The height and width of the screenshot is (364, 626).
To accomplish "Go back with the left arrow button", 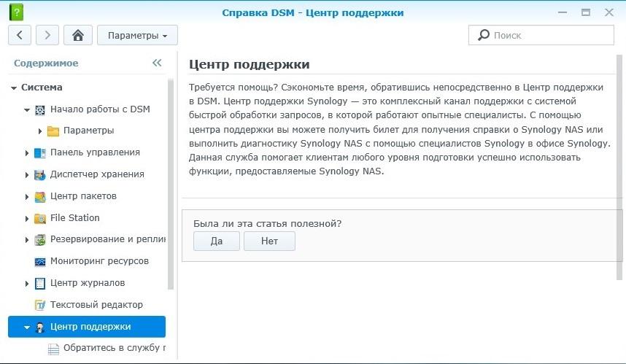I will pyautogui.click(x=19, y=35).
